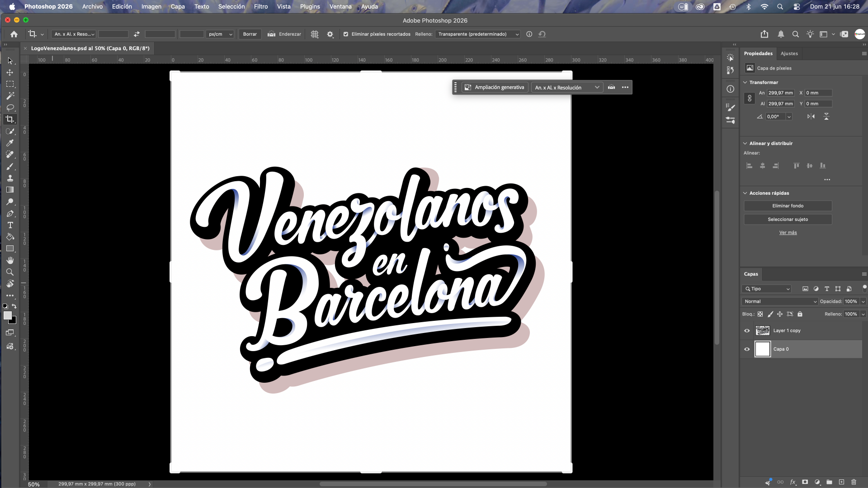868x488 pixels.
Task: Open the px/cm units dropdown
Action: pyautogui.click(x=220, y=34)
